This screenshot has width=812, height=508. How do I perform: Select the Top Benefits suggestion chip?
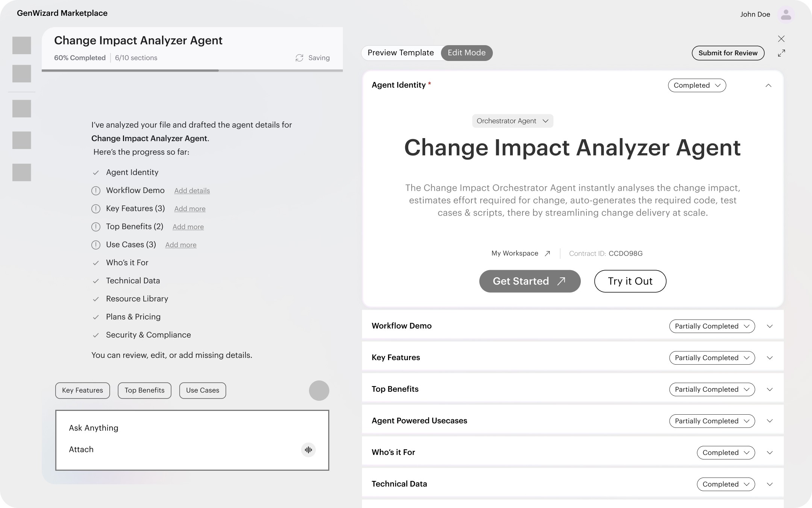(x=144, y=390)
